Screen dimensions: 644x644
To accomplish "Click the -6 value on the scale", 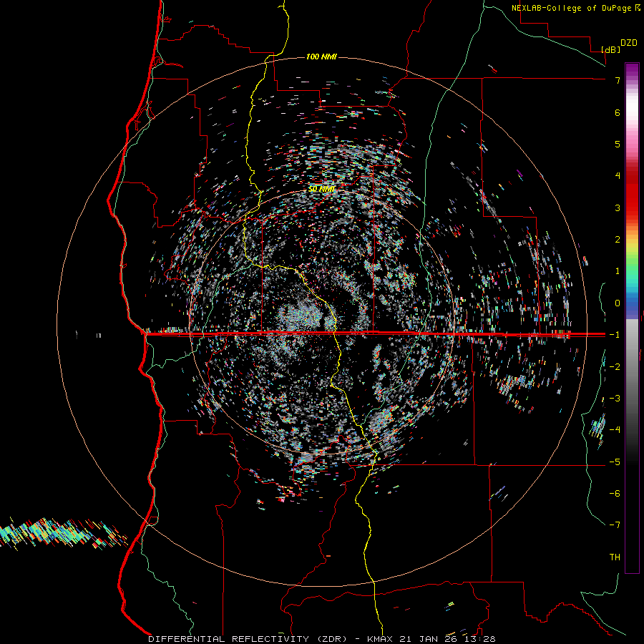I will click(615, 494).
